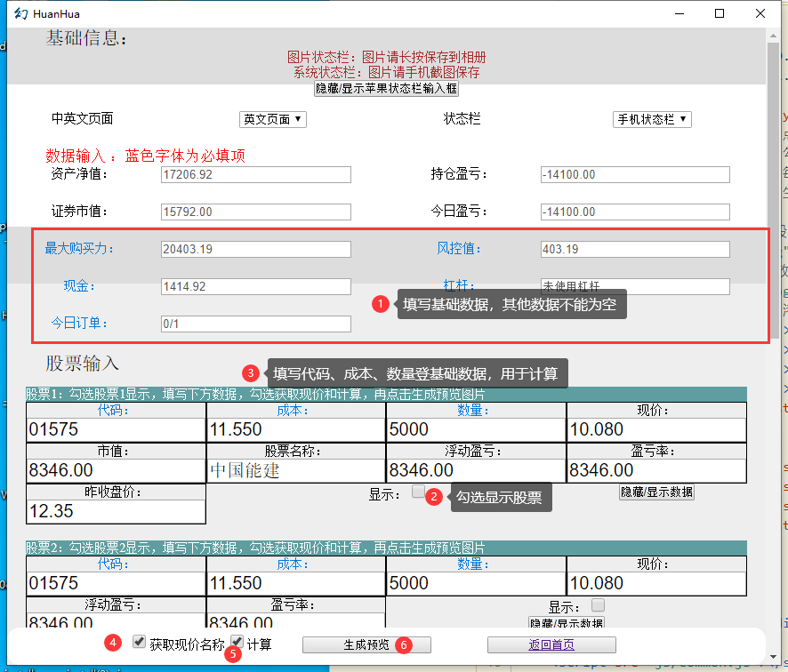Image resolution: width=788 pixels, height=672 pixels.
Task: Click the 资产净值 input field
Action: click(x=255, y=175)
